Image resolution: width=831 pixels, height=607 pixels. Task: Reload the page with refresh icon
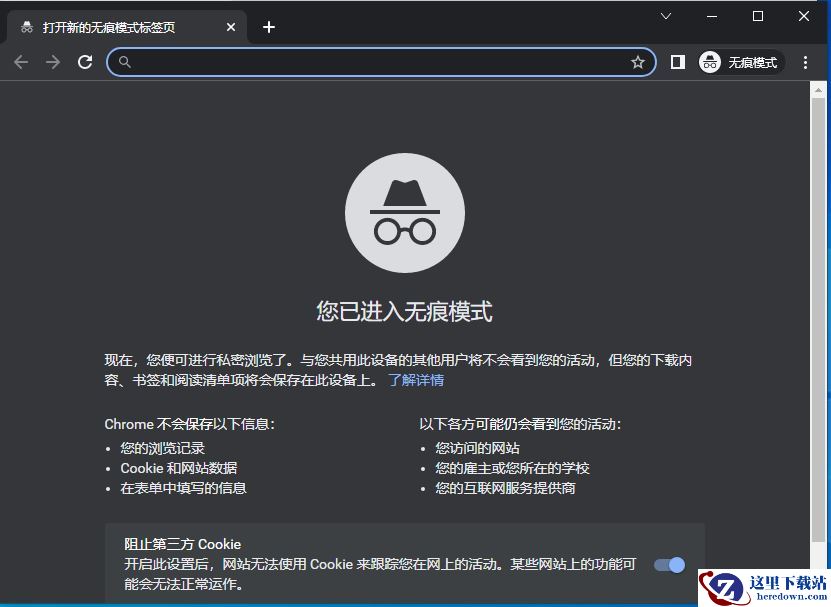pyautogui.click(x=85, y=62)
